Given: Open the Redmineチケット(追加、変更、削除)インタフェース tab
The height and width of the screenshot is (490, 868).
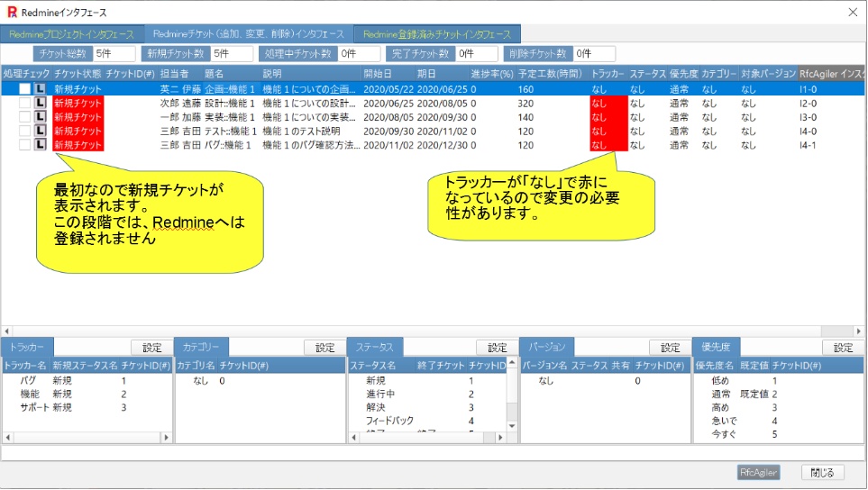Looking at the screenshot, I should (x=249, y=34).
